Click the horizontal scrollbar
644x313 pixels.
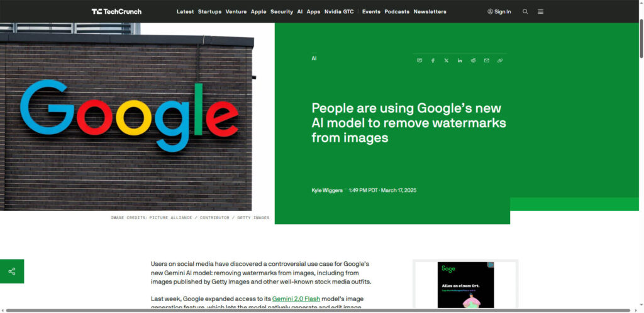click(318, 310)
